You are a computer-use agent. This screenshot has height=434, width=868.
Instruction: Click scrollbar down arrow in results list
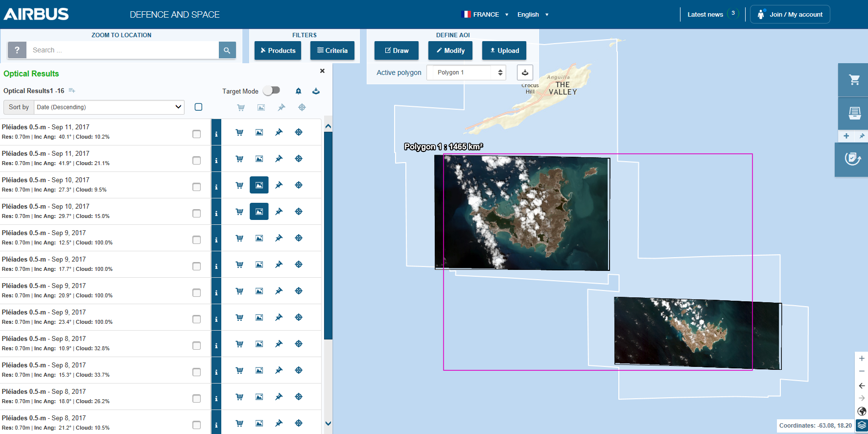pos(328,424)
